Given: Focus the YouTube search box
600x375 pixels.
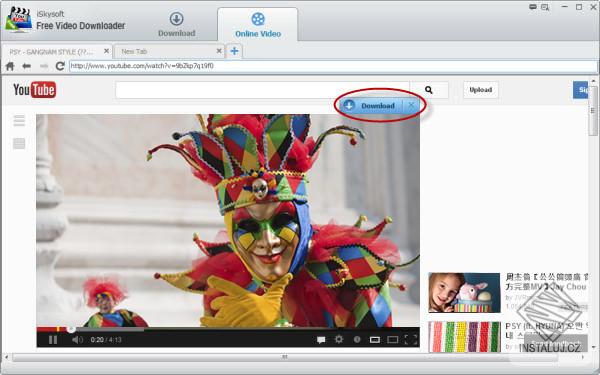Looking at the screenshot, I should 262,90.
